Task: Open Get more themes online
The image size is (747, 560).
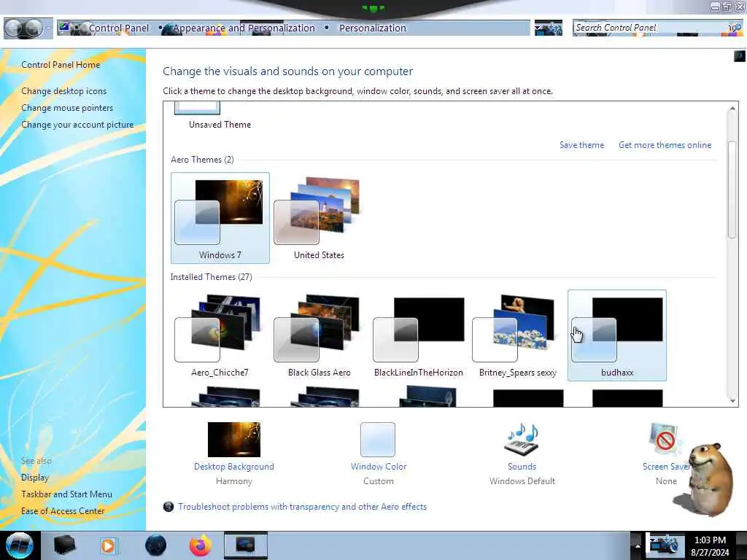Action: click(665, 145)
